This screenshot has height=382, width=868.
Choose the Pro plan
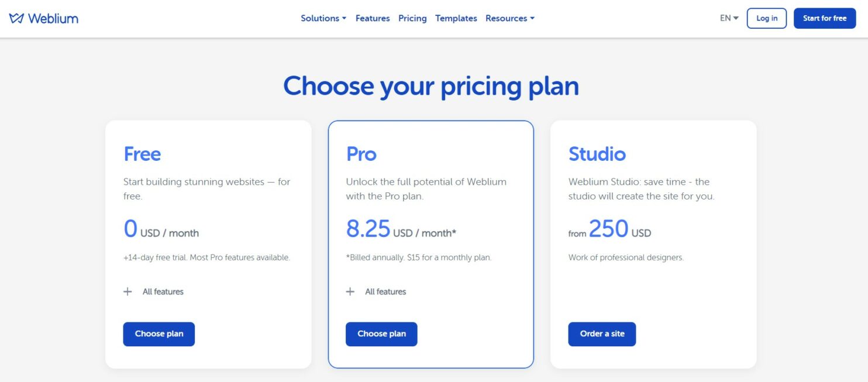coord(381,333)
